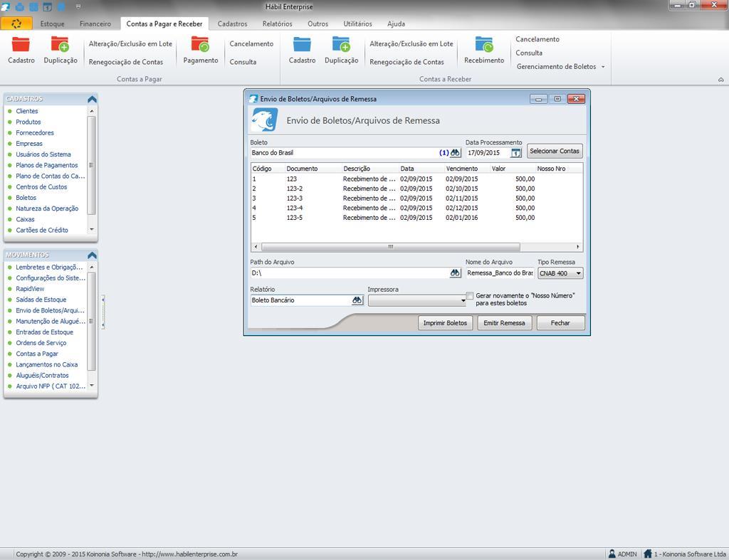This screenshot has height=560, width=729.
Task: Click binoculars icon for Relatório field
Action: pyautogui.click(x=357, y=300)
